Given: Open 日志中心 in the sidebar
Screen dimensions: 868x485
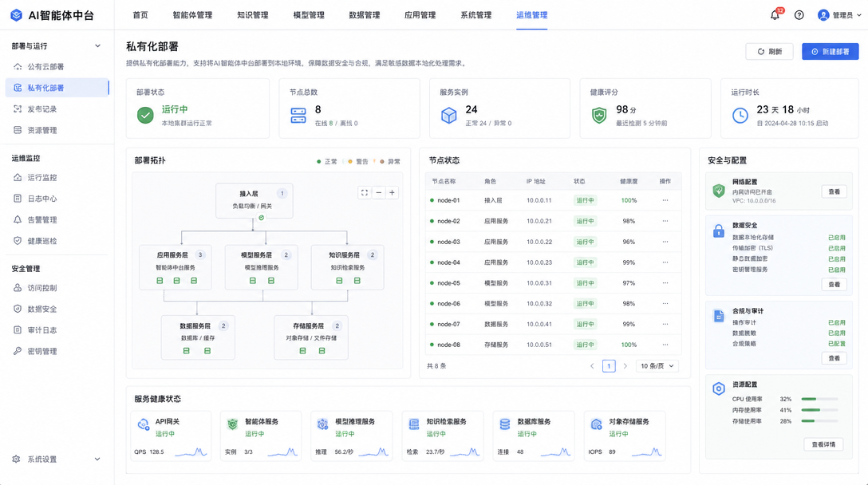Looking at the screenshot, I should 57,198.
